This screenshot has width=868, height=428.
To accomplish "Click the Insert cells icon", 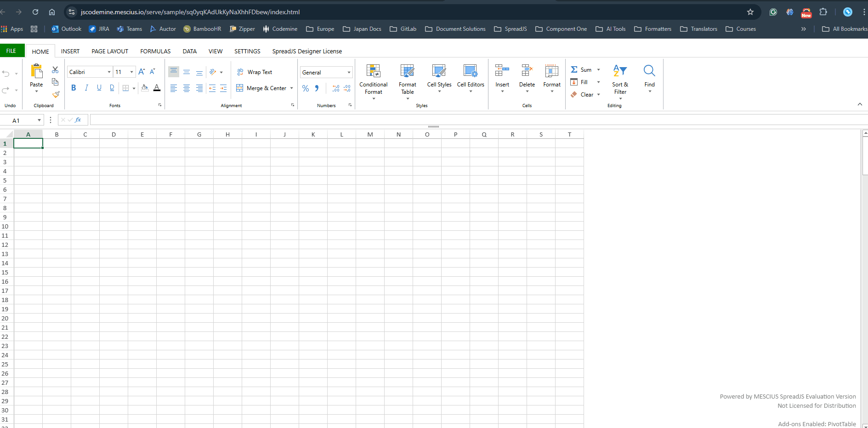I will 502,71.
